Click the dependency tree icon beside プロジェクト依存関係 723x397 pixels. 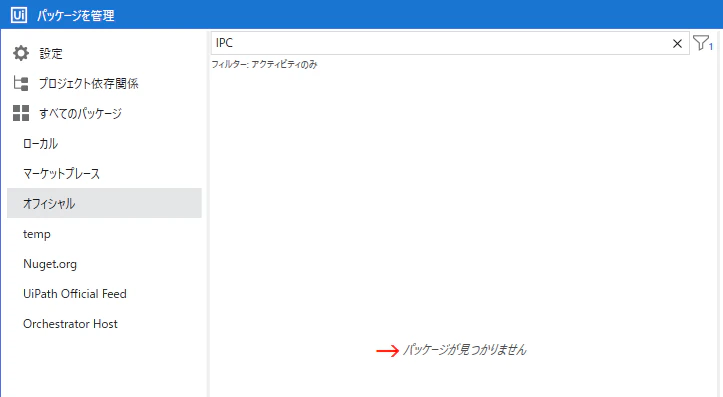point(21,83)
